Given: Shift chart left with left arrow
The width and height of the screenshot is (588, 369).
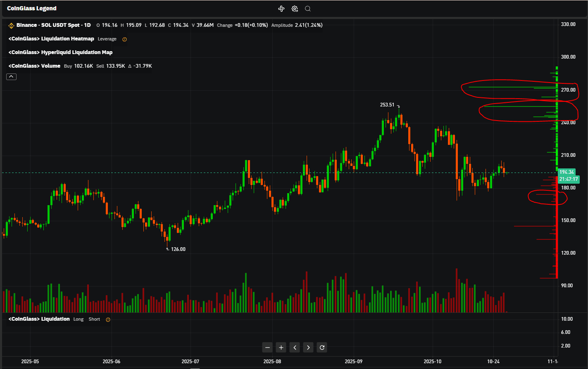Looking at the screenshot, I should 295,348.
